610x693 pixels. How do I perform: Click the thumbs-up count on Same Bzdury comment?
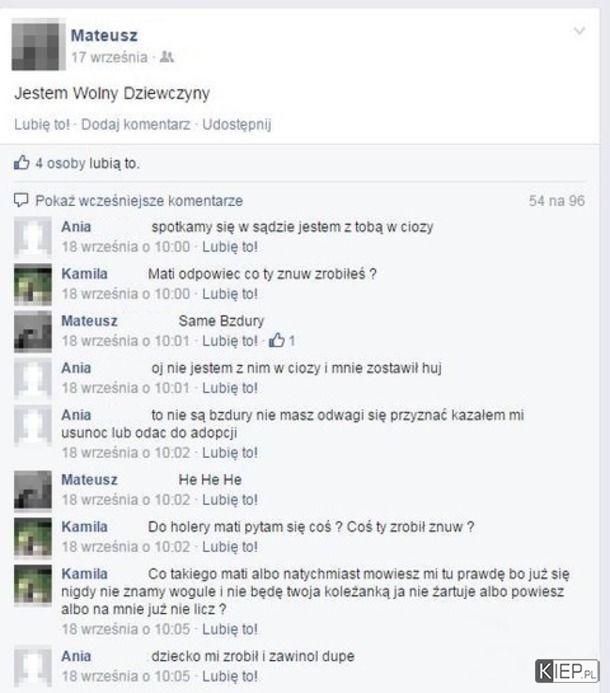282,340
